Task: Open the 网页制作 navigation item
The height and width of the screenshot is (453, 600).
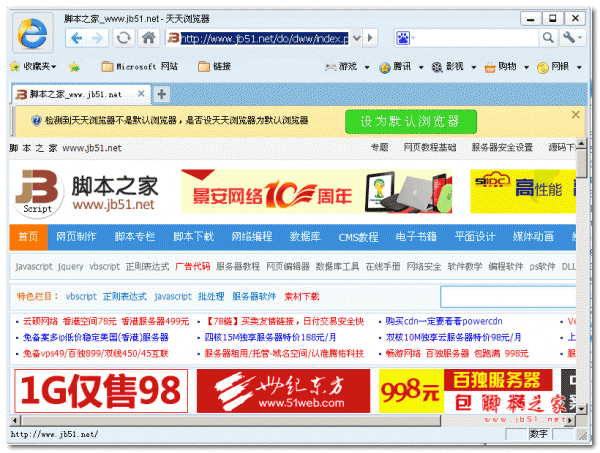Action: [x=76, y=237]
